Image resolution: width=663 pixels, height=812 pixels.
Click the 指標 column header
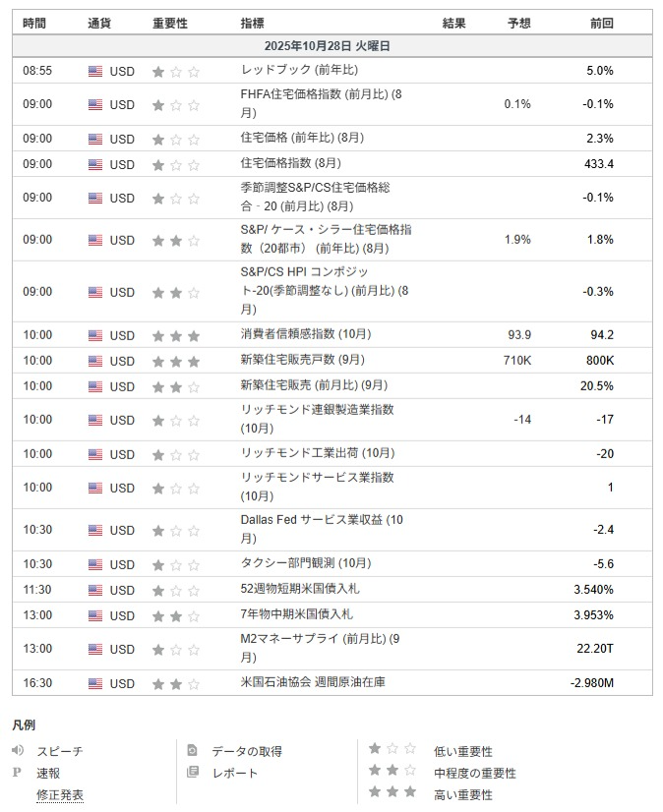(252, 23)
